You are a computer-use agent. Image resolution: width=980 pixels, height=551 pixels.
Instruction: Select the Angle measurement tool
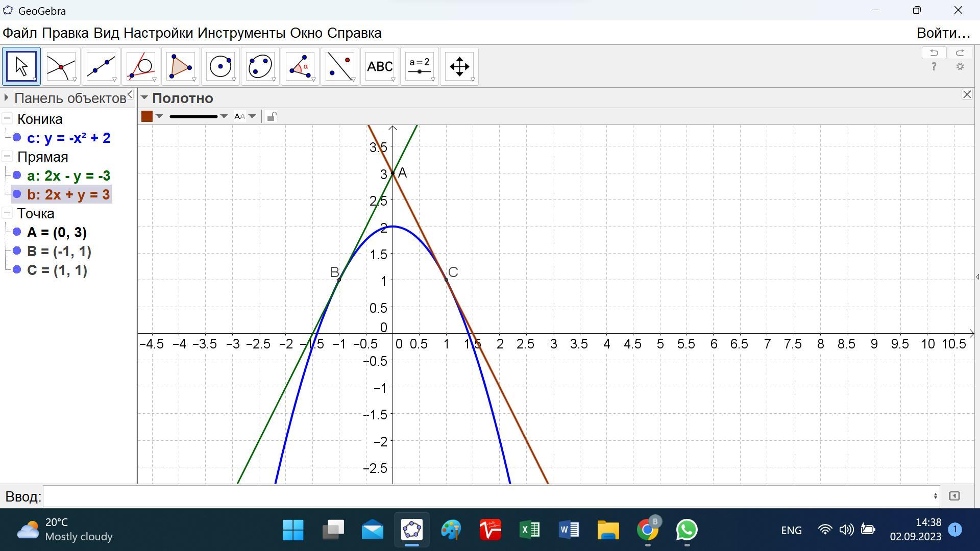pos(300,66)
